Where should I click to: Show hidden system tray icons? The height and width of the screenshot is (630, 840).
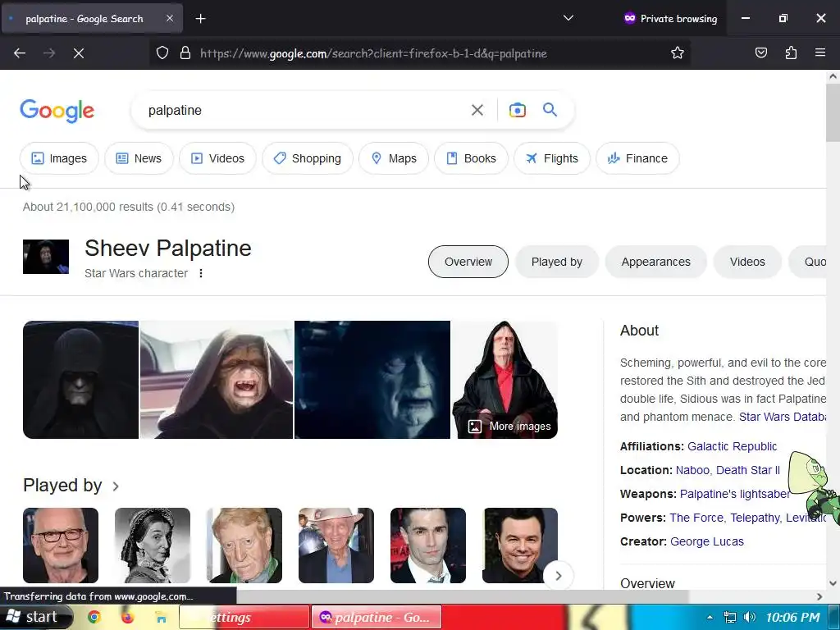pos(710,617)
